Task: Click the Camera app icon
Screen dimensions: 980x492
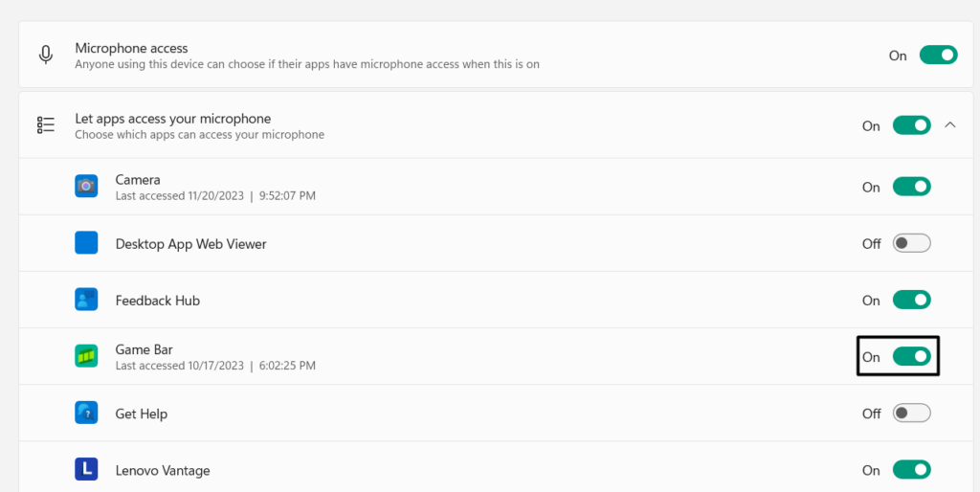Action: (86, 187)
